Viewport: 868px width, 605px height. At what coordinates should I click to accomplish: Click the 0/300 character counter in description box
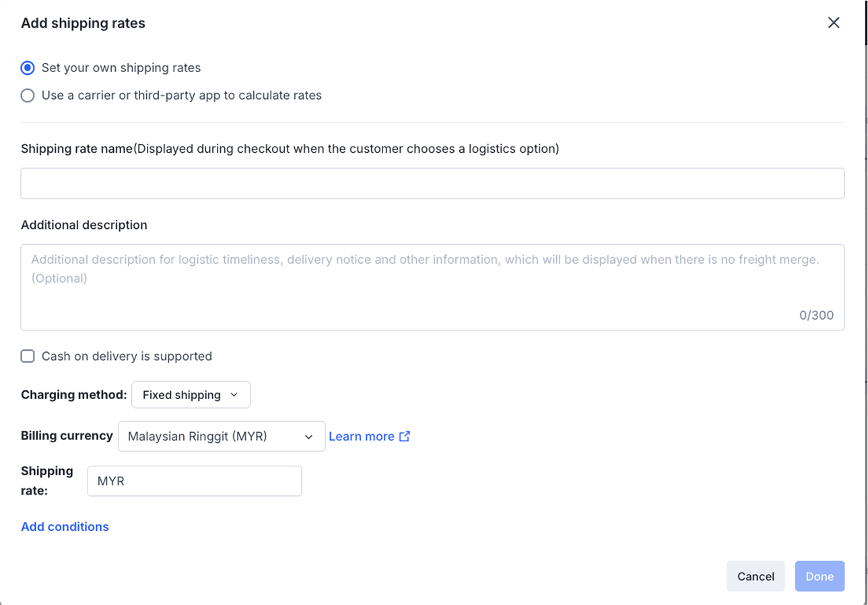click(x=816, y=315)
